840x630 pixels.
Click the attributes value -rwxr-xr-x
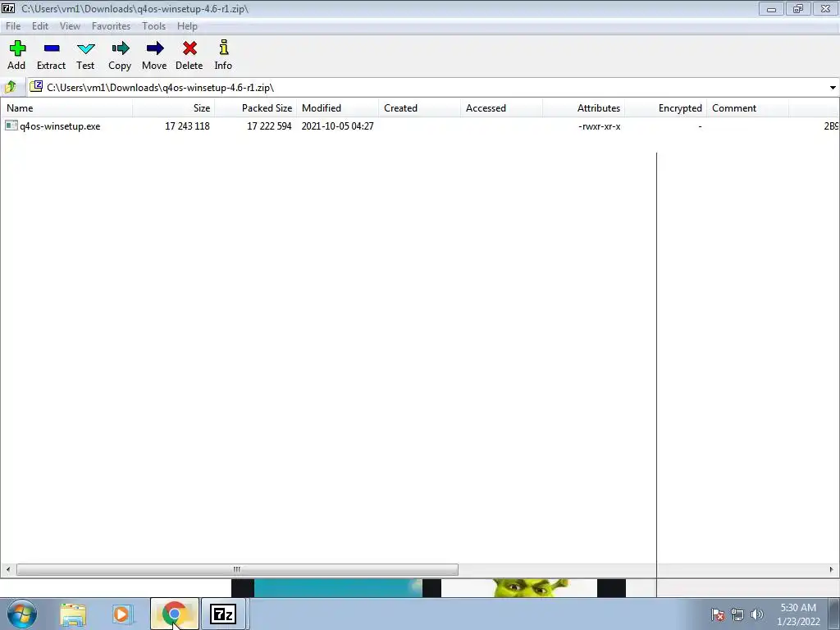point(599,126)
